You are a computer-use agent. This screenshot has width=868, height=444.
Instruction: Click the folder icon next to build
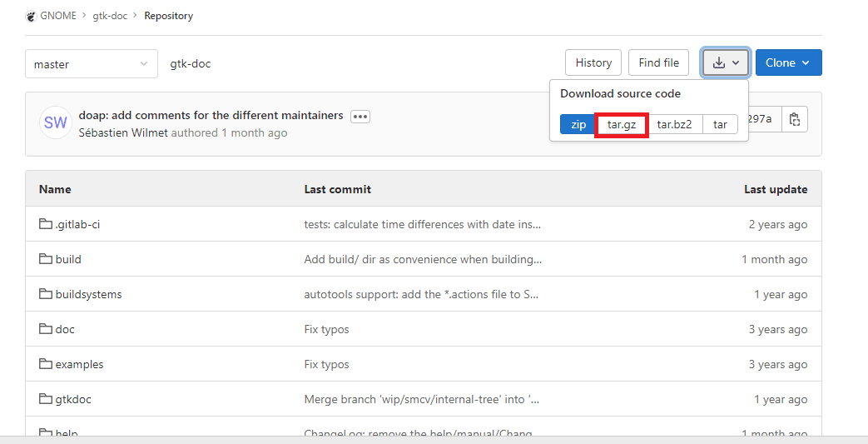tap(46, 259)
